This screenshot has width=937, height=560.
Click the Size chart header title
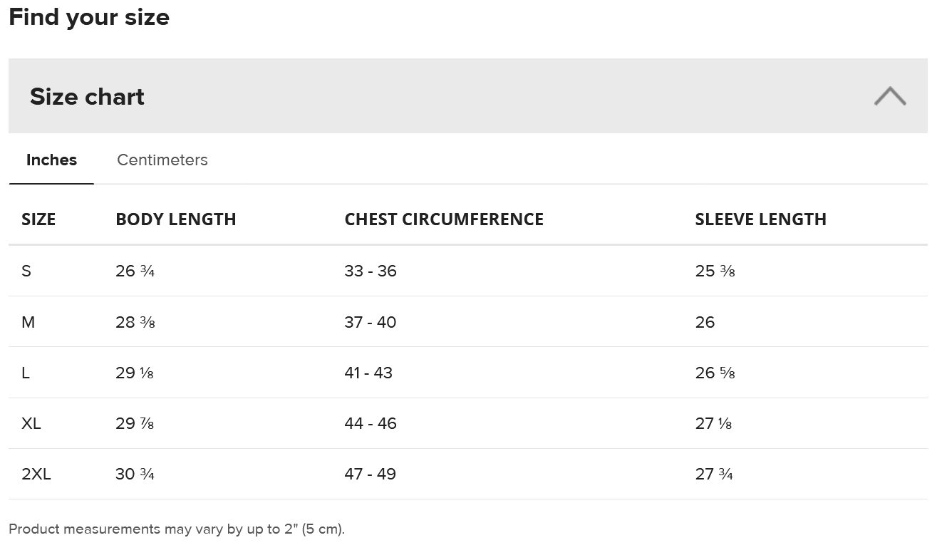(x=87, y=97)
